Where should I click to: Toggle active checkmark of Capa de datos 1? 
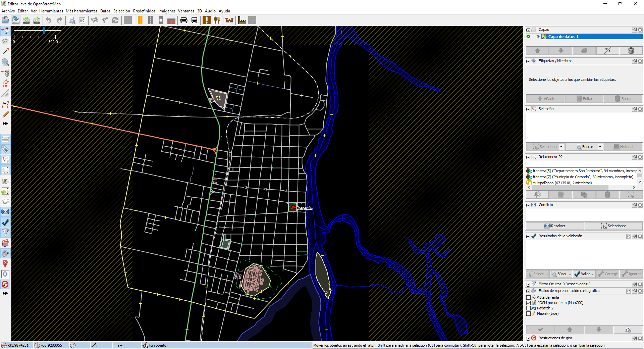528,37
